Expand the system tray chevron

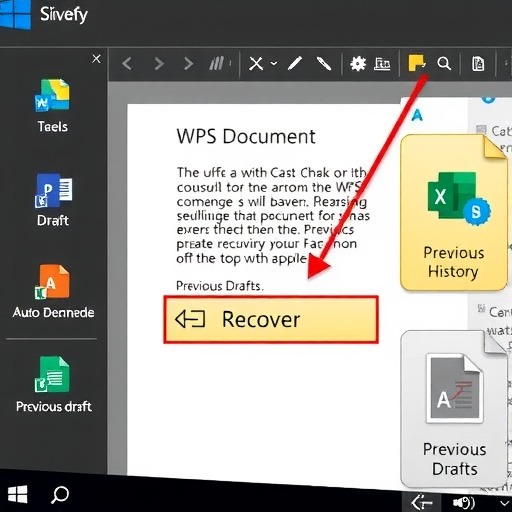[x=505, y=503]
